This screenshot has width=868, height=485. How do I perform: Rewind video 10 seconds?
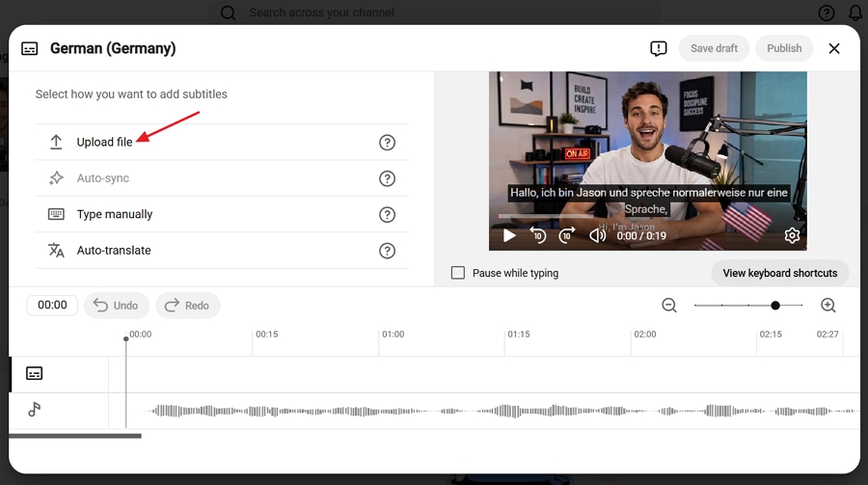pyautogui.click(x=537, y=235)
